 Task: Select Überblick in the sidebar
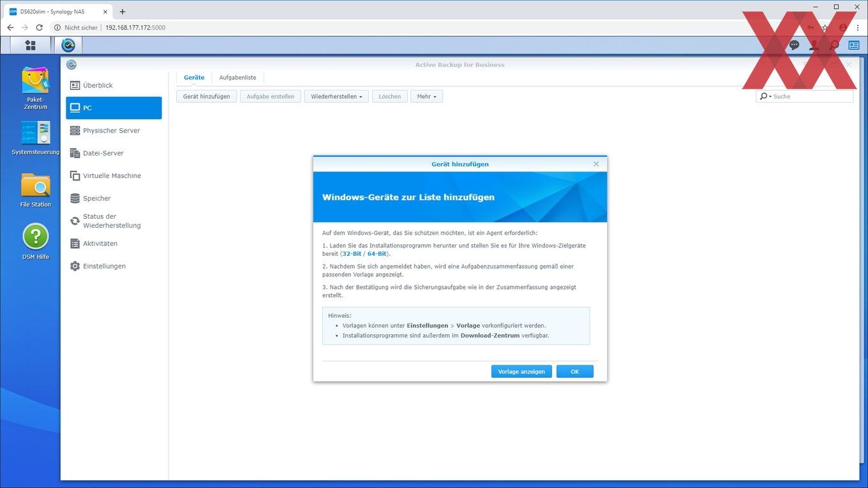[114, 85]
